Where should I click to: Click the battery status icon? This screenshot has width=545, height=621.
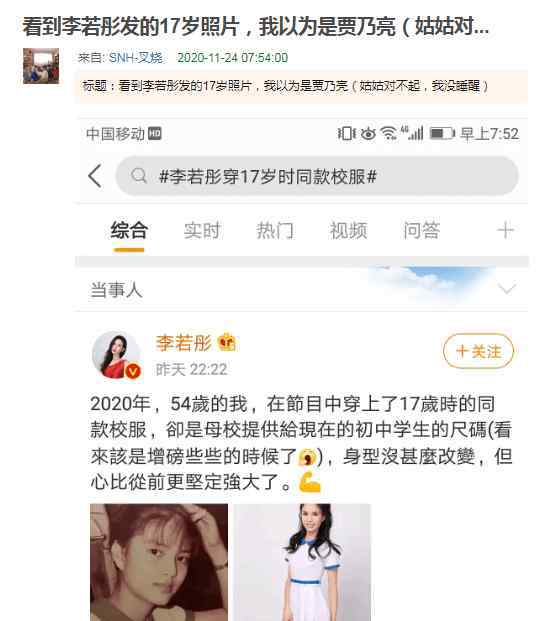442,133
